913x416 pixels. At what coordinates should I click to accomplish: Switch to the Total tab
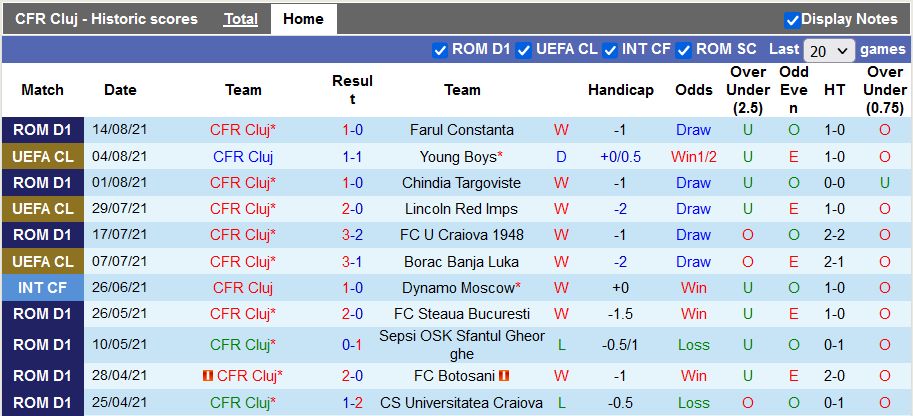click(240, 19)
